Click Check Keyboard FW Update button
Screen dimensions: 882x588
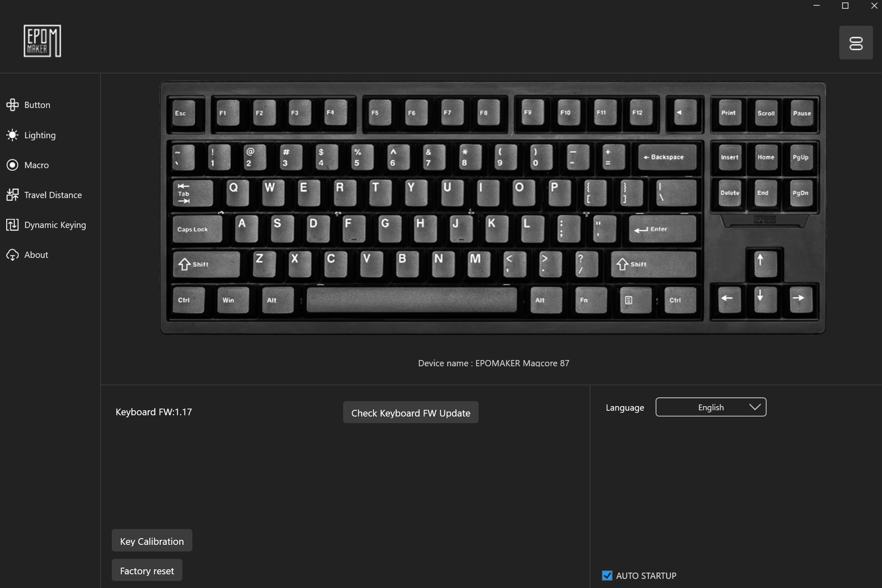tap(410, 412)
